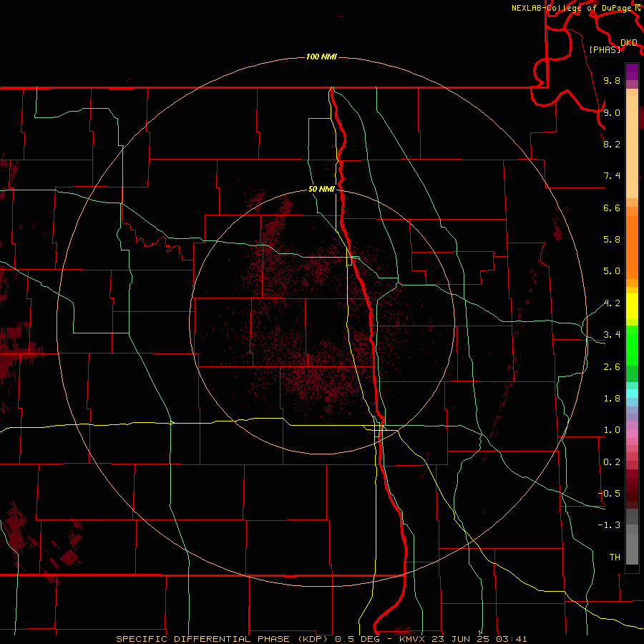Click the bright green segment of color bar
Screen dimensions: 644x644
[632, 345]
